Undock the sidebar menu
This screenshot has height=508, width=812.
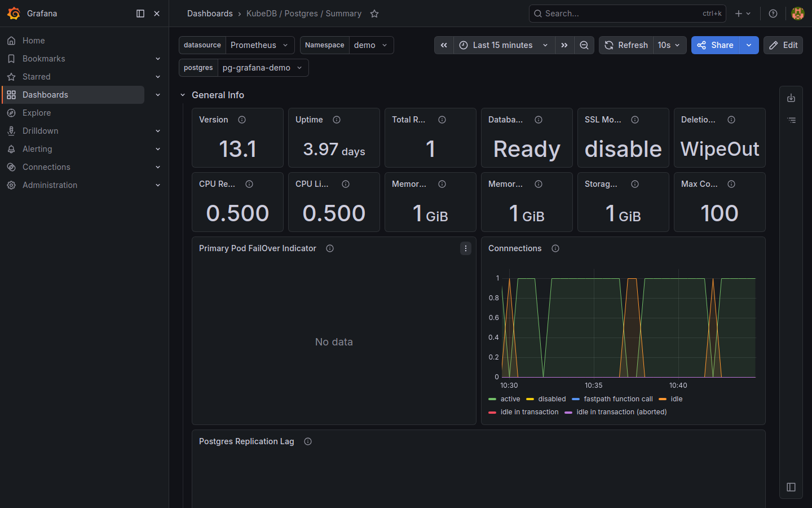pos(140,14)
